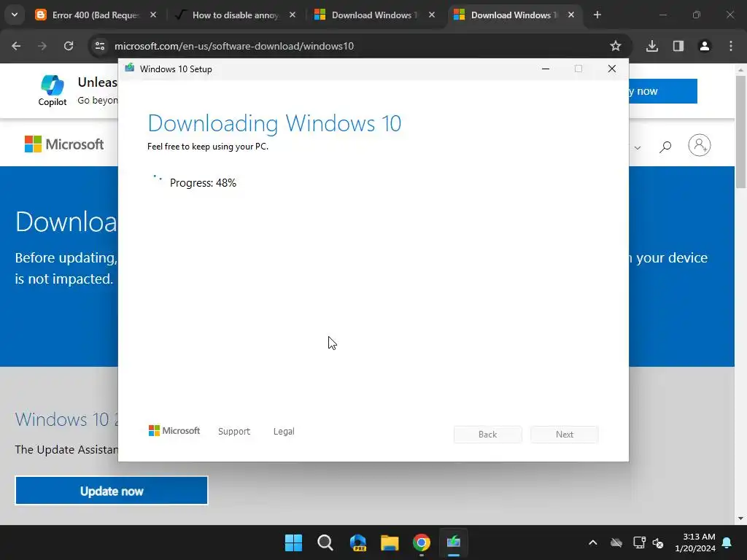The width and height of the screenshot is (747, 560).
Task: Close the Windows 10 Setup window
Action: tap(612, 69)
